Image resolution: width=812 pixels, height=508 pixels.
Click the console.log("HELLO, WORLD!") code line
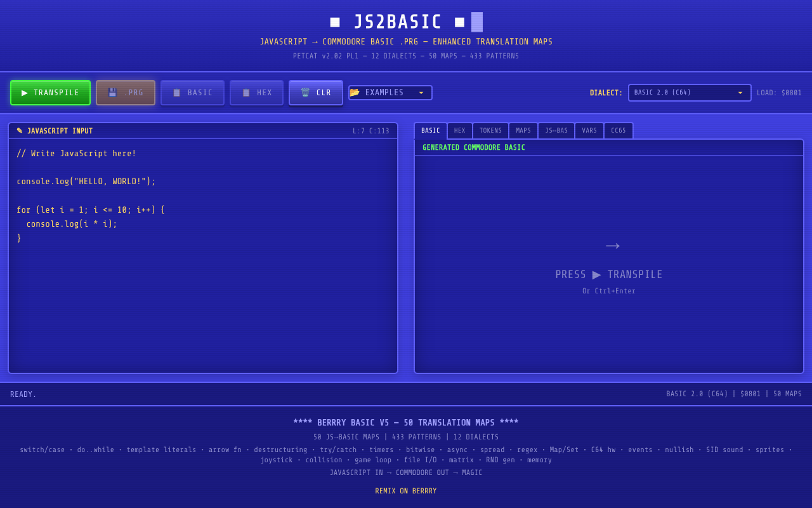click(x=86, y=182)
